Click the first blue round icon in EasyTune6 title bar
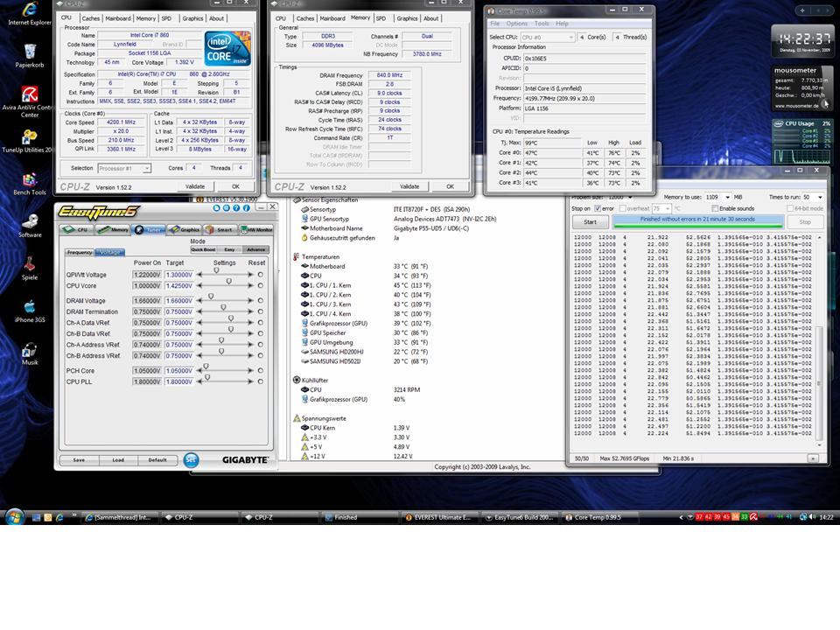Screen dimensions: 840x630 point(216,208)
